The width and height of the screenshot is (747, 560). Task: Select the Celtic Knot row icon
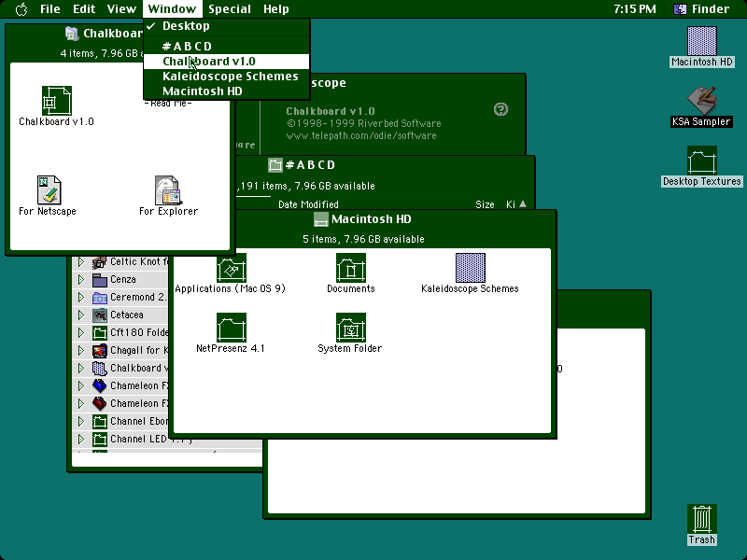[x=100, y=262]
